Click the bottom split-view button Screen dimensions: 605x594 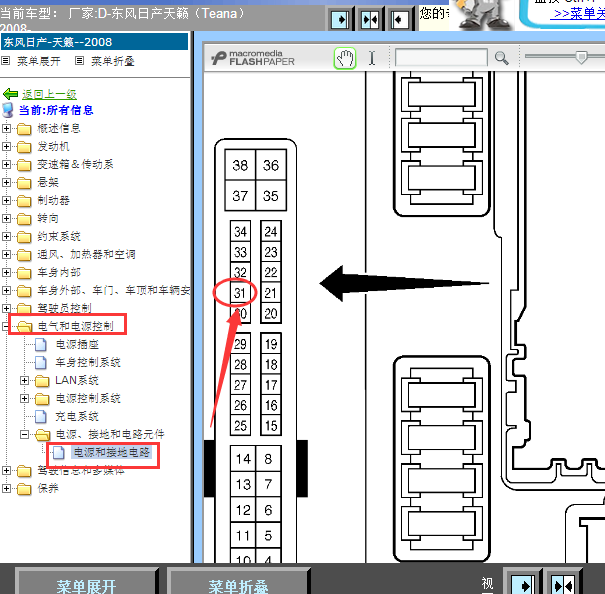click(563, 583)
